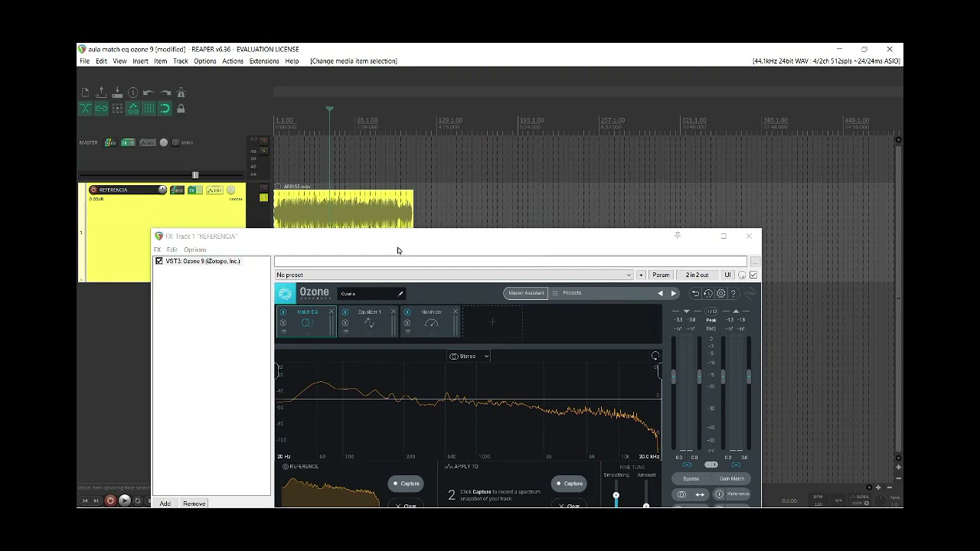Toggle envelope points move with items icon
The width and height of the screenshot is (980, 551).
point(133,109)
